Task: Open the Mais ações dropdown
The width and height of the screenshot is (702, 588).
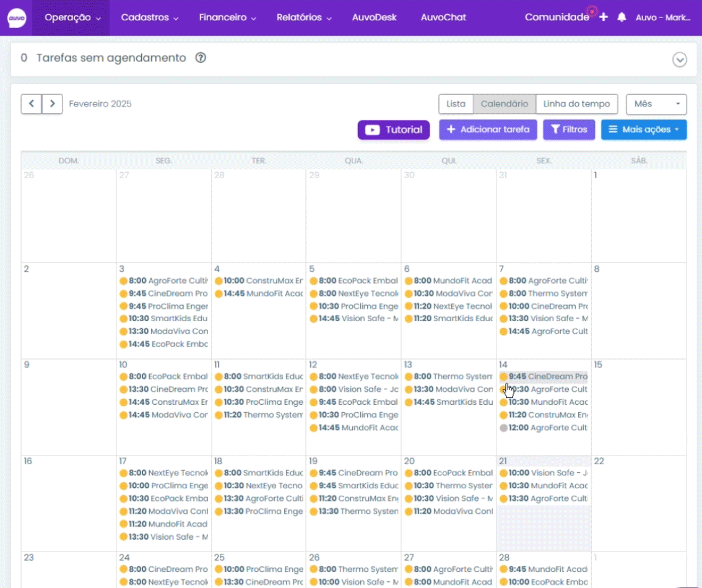Action: pyautogui.click(x=643, y=130)
